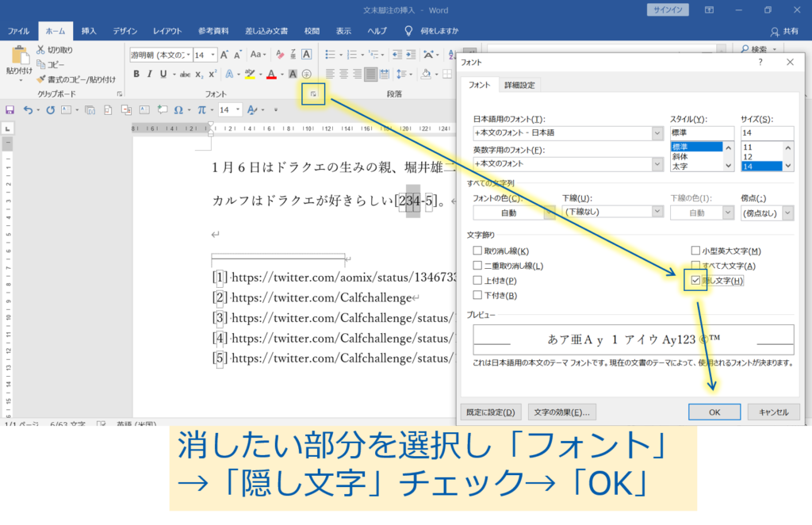Viewport: 812px width, 525px height.
Task: Click OK in the Font dialog
Action: click(714, 412)
